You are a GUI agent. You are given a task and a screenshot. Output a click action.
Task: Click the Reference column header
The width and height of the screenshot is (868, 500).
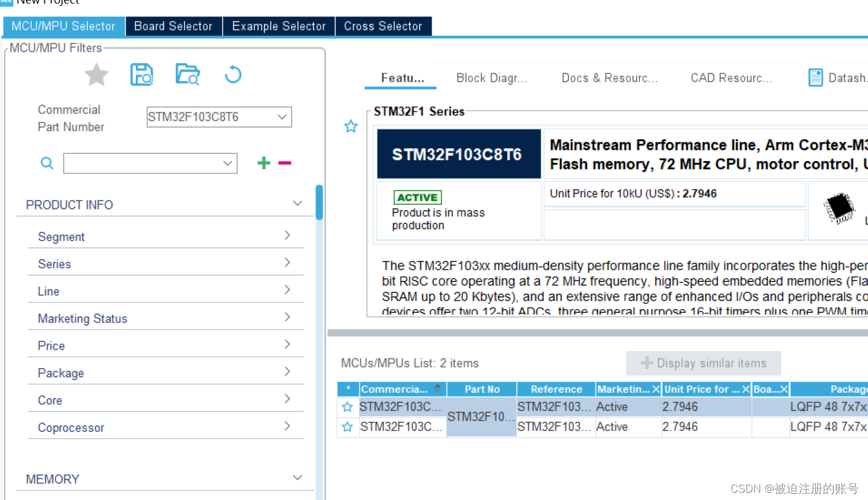(556, 389)
